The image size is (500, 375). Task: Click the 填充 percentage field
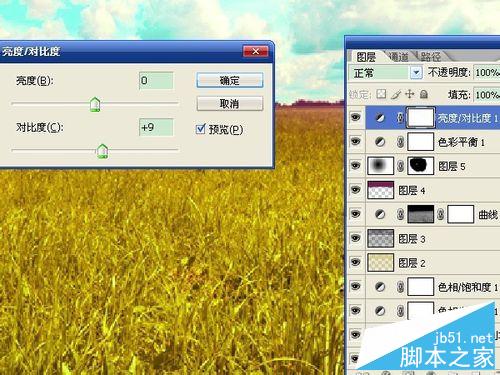click(487, 95)
